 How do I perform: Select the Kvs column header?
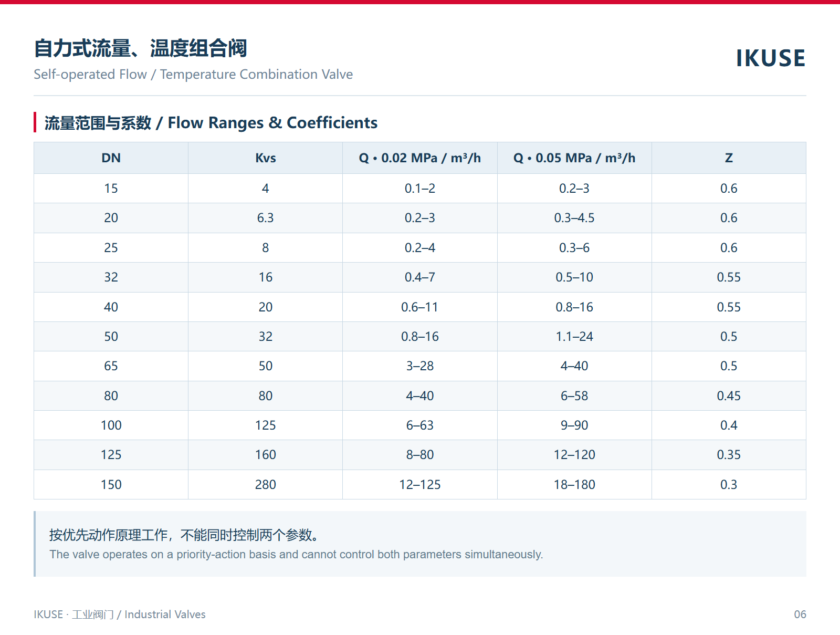coord(265,158)
